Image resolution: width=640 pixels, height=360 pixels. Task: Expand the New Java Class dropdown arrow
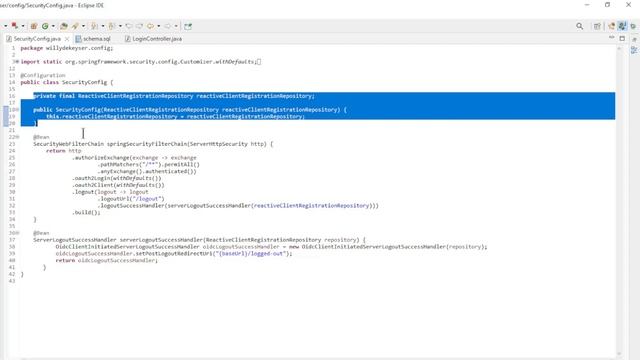click(53, 26)
